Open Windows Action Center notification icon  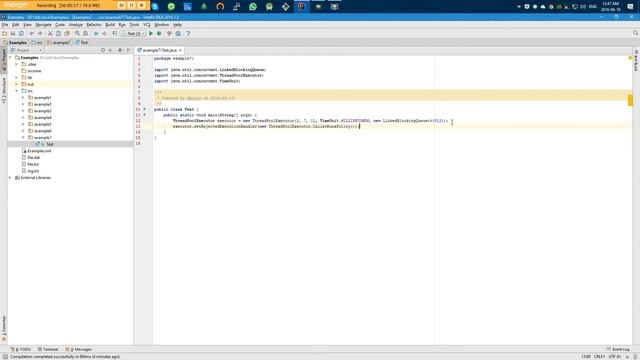click(x=630, y=7)
